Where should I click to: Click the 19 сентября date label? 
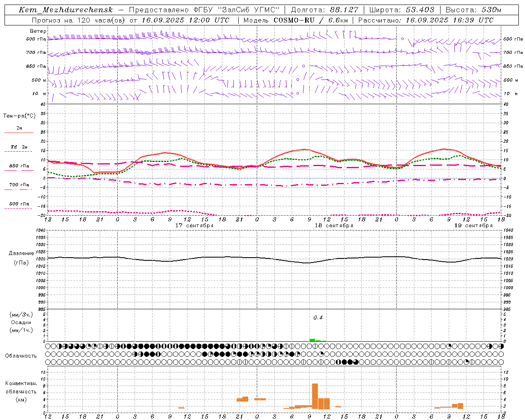[473, 226]
